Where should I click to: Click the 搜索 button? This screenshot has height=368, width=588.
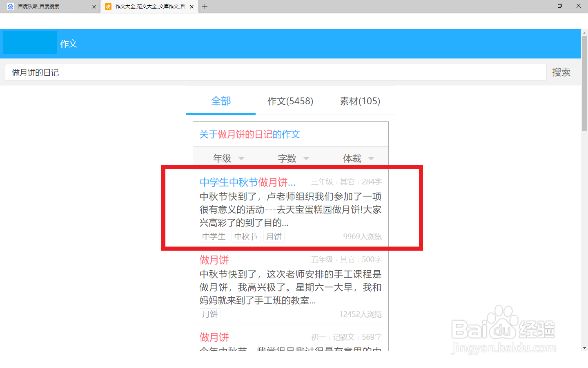tap(561, 72)
